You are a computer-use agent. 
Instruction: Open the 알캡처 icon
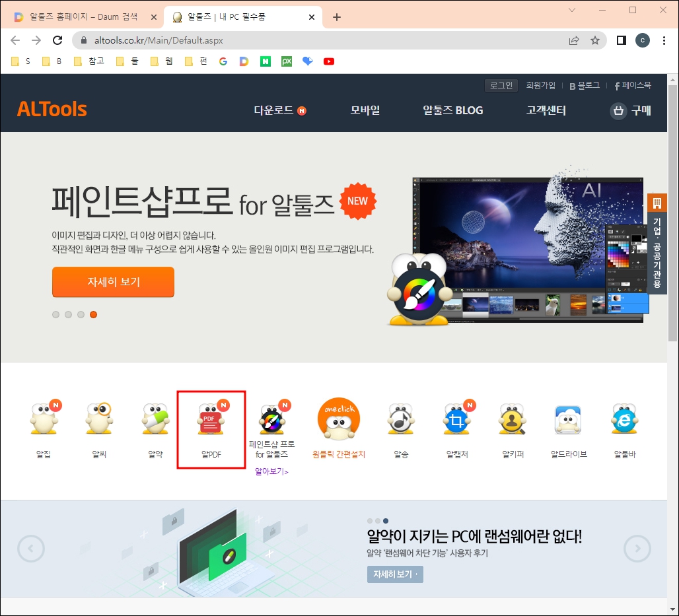tap(456, 419)
